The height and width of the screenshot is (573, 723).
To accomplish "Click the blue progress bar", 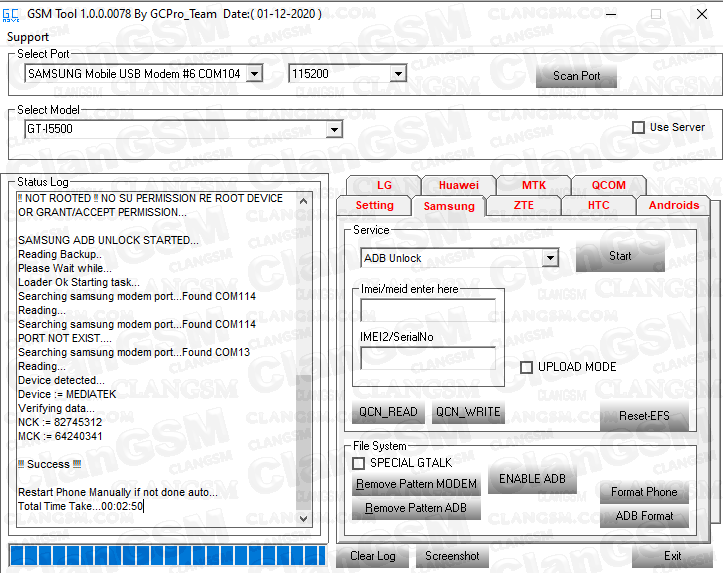I will coord(167,555).
